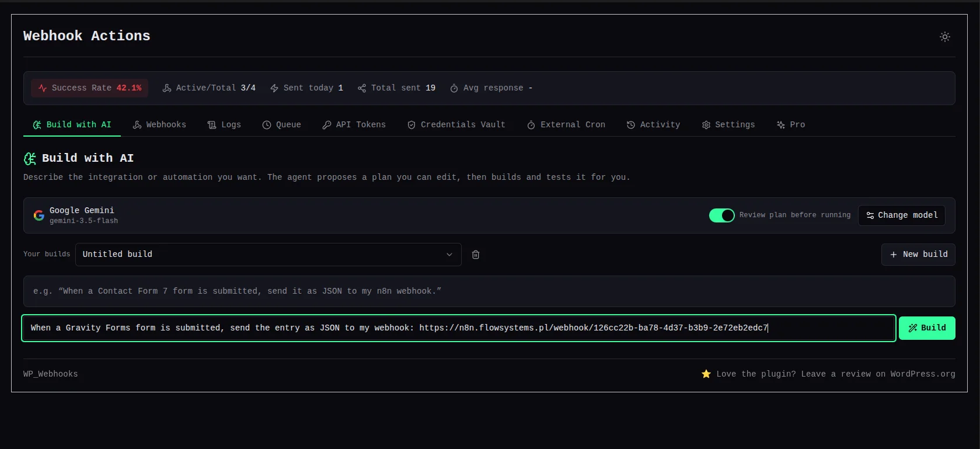Switch to the Build with AI tab
The image size is (980, 449).
point(72,125)
